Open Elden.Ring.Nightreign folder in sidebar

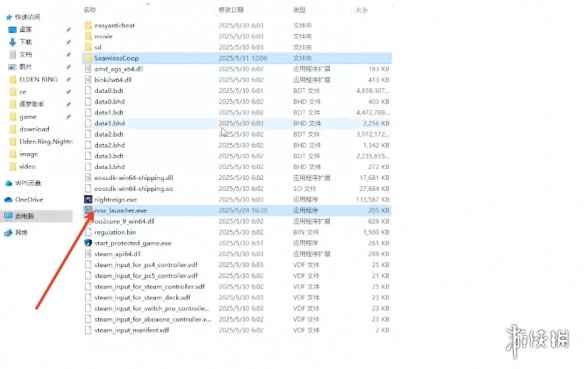pyautogui.click(x=46, y=141)
